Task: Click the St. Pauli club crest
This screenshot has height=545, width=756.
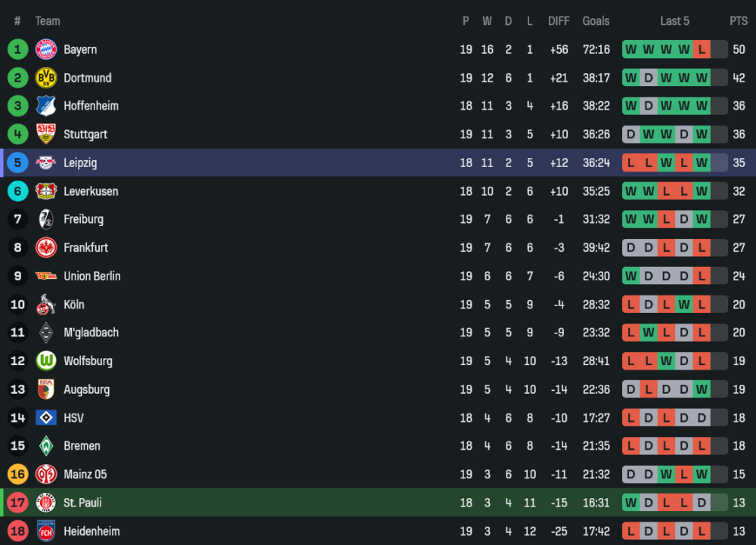Action: coord(46,503)
